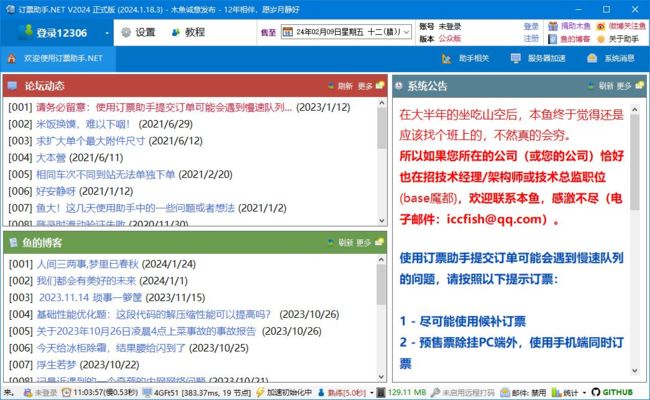The height and width of the screenshot is (400, 650).
Task: Click the 邮件: 禁用 mail status item
Action: coord(523,392)
